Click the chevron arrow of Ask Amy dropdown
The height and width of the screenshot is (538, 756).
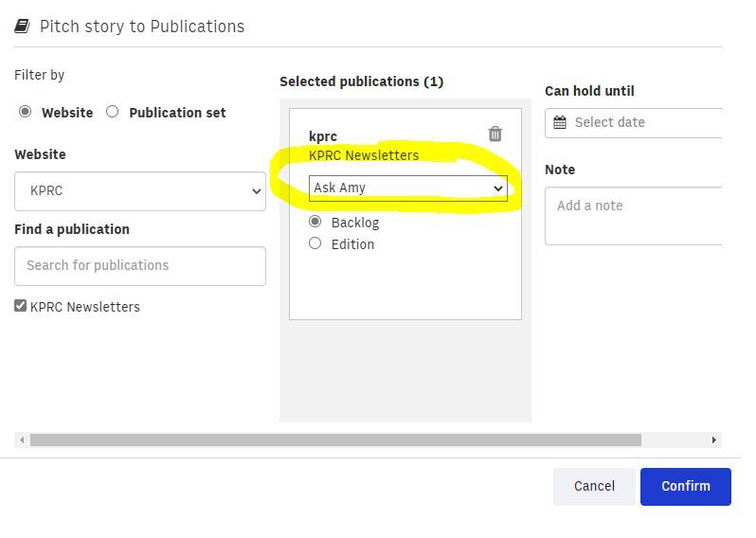498,188
